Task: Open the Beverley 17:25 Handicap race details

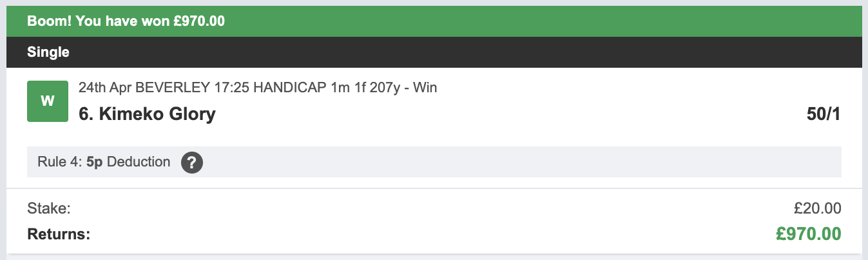Action: pos(258,87)
